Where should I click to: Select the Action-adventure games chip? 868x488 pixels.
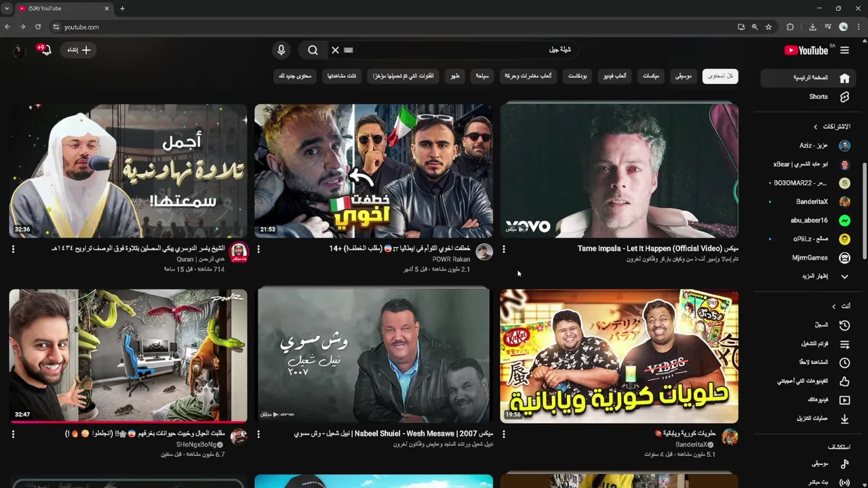tap(528, 76)
